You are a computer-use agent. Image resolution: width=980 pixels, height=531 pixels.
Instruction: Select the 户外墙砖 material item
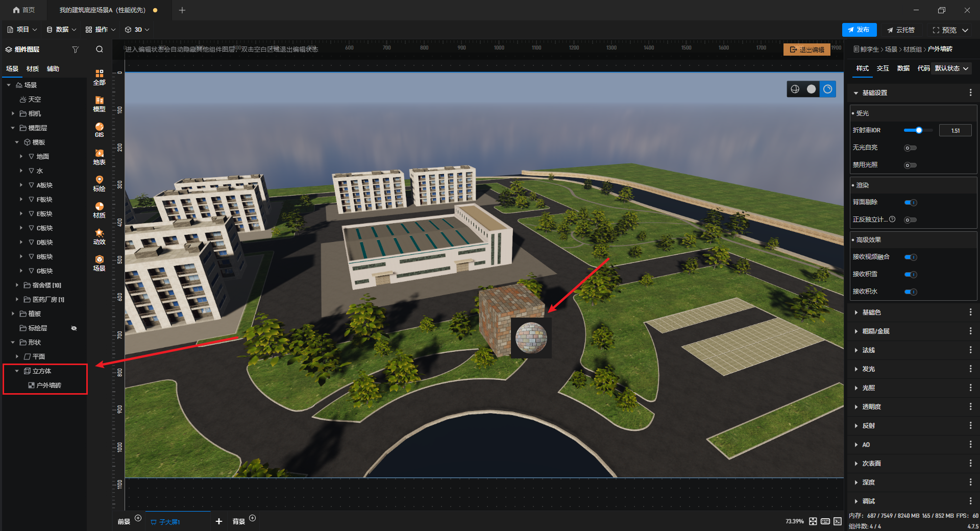(44, 385)
